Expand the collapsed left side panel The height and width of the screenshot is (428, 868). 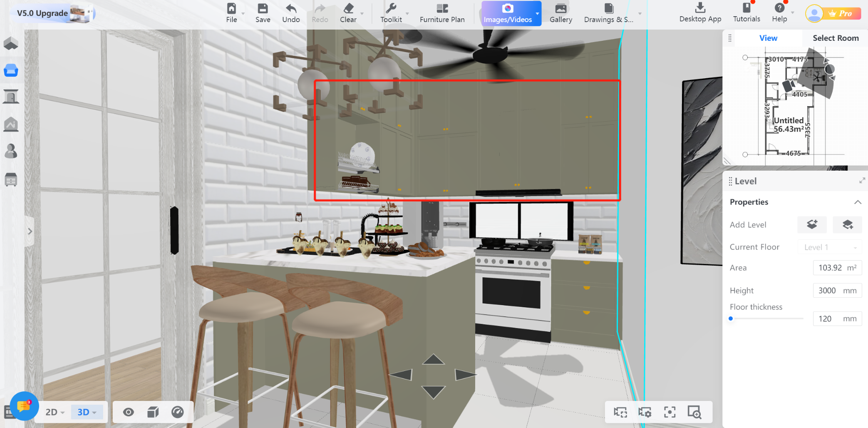(30, 231)
